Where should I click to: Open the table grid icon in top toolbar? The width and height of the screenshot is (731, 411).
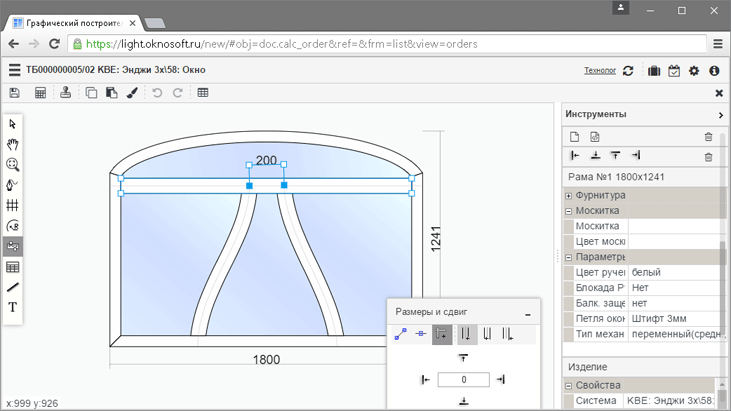pyautogui.click(x=203, y=93)
